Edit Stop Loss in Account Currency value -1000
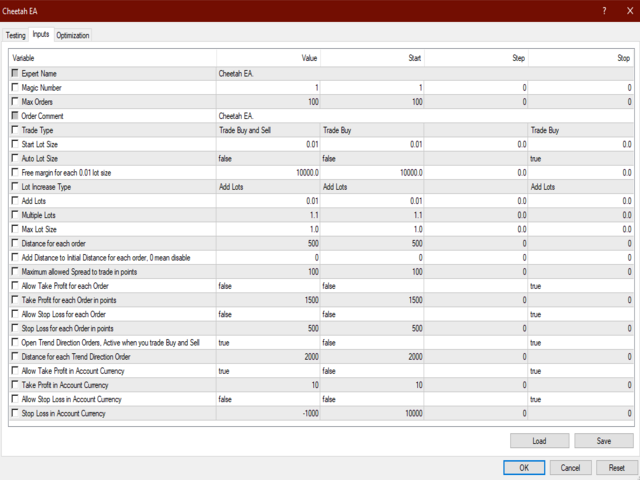 (268, 413)
